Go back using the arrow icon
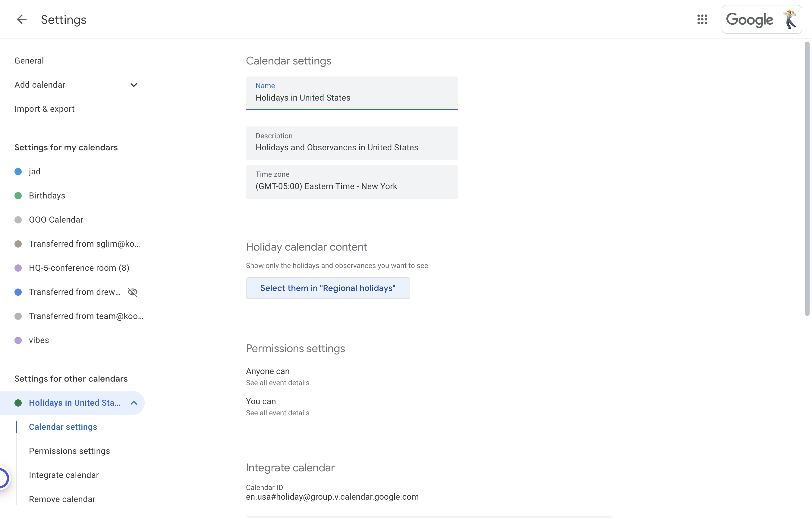 [x=22, y=20]
